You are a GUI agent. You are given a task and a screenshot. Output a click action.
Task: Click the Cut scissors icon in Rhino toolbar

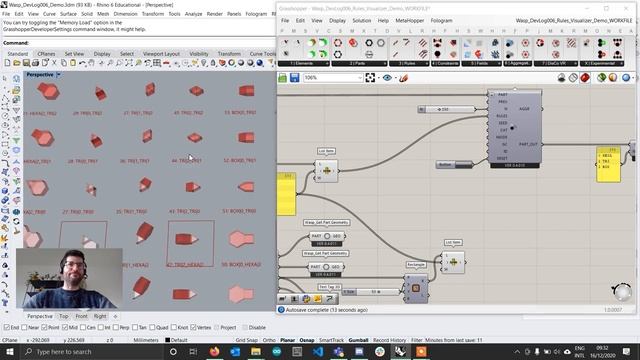[x=54, y=63]
